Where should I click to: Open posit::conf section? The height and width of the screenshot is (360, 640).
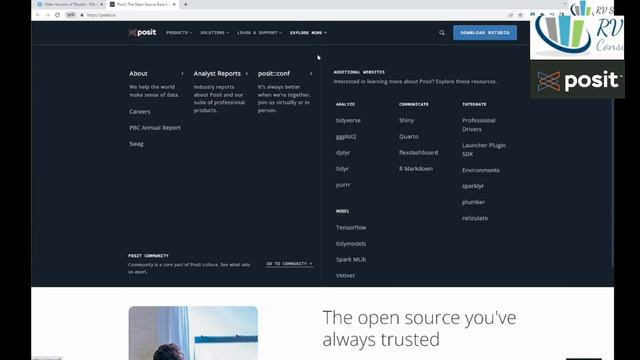pos(274,73)
